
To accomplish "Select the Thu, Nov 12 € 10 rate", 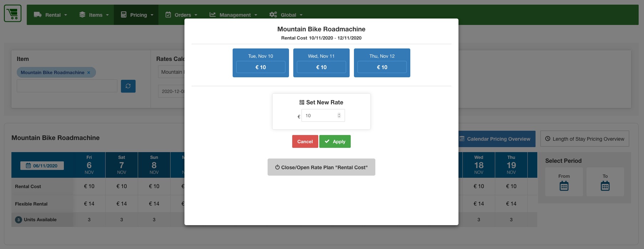I will [x=382, y=67].
